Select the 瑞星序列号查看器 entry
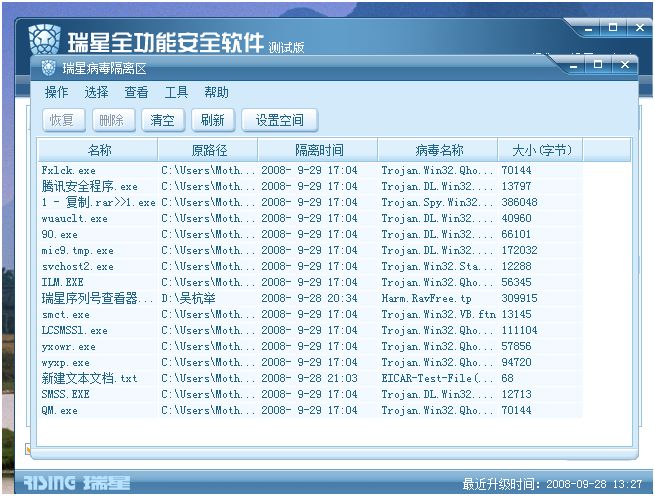Image resolution: width=655 pixels, height=496 pixels. click(310, 298)
